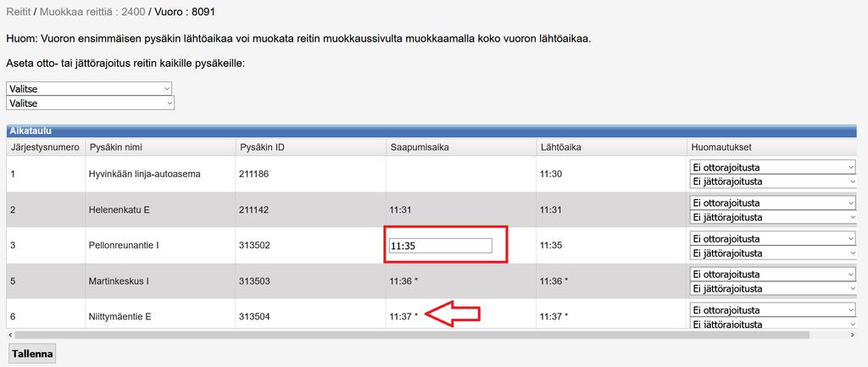Open Ei ottorajoitusta dropdown for Helenenkatu E
Viewport: 868px width, 367px height.
point(772,203)
